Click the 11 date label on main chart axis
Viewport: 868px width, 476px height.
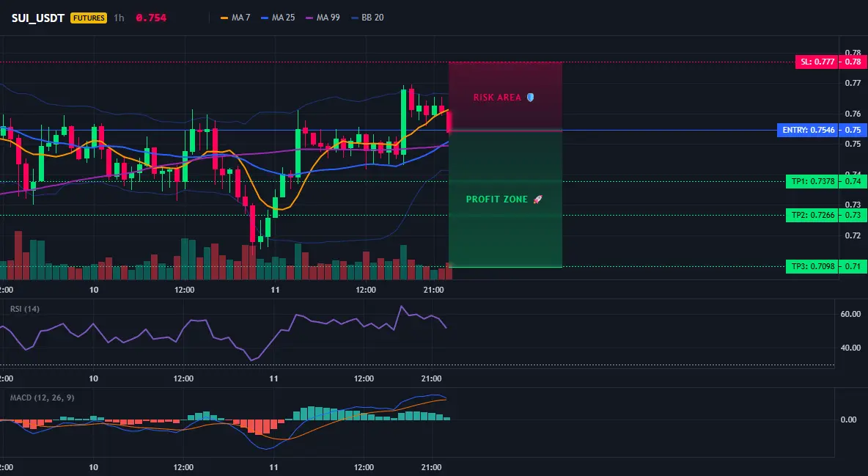[x=275, y=290]
